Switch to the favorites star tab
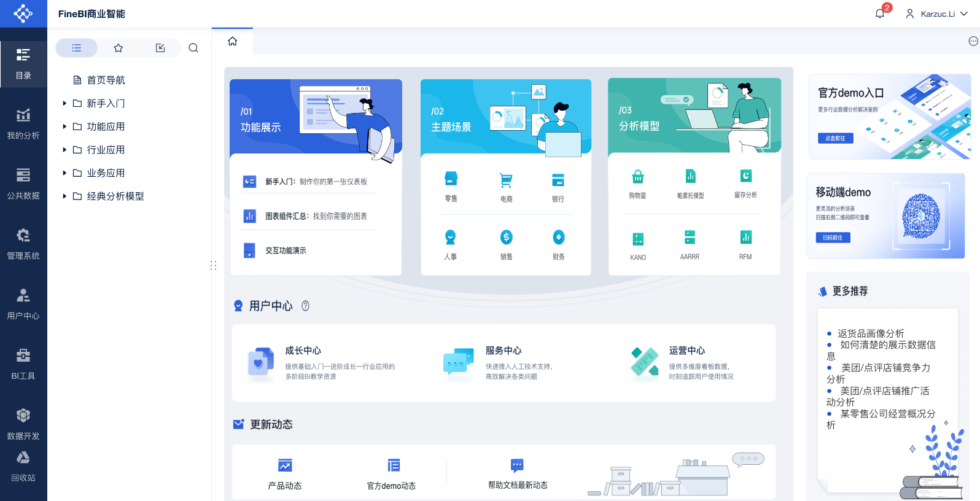Screen dimensions: 980x501 119,48
